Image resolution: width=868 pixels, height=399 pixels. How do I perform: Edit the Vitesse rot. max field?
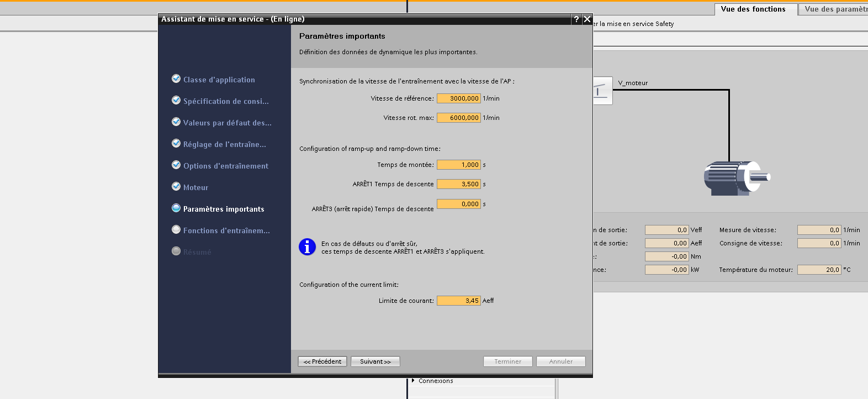(458, 118)
